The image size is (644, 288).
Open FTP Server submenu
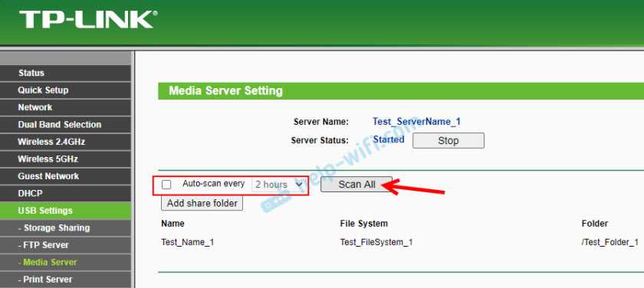66,245
